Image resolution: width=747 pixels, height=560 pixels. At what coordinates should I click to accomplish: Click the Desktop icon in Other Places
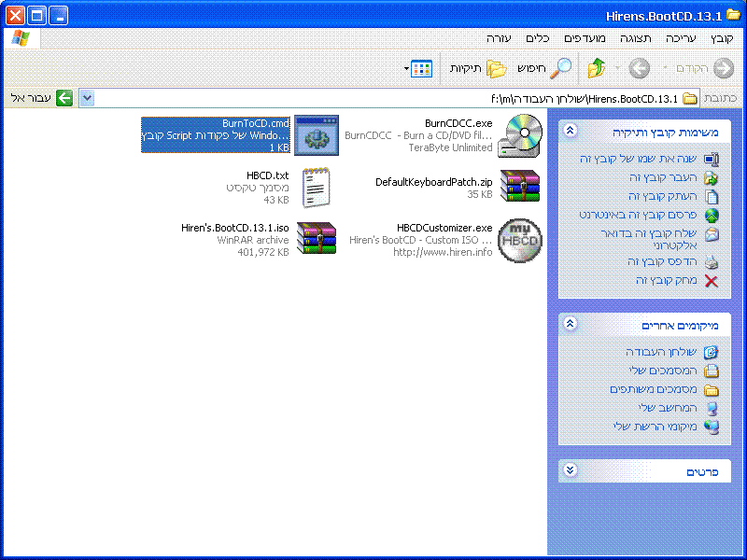coord(712,352)
